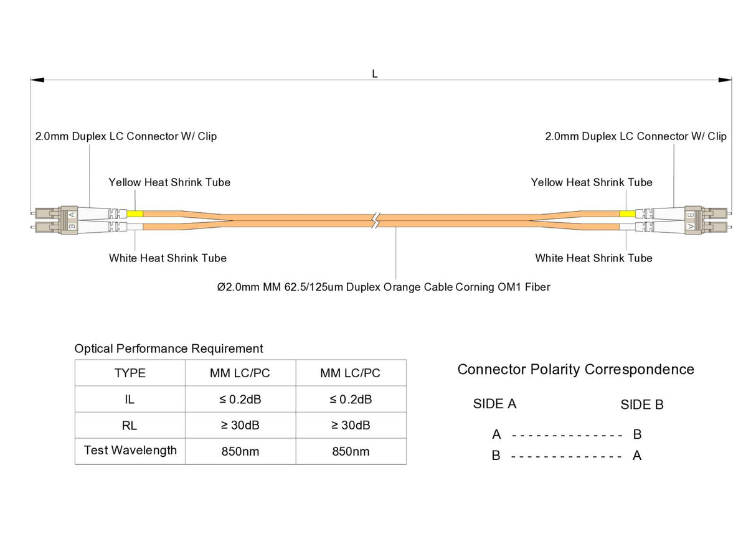
Task: Select the white heat shrink tube on the left end
Action: [x=135, y=227]
